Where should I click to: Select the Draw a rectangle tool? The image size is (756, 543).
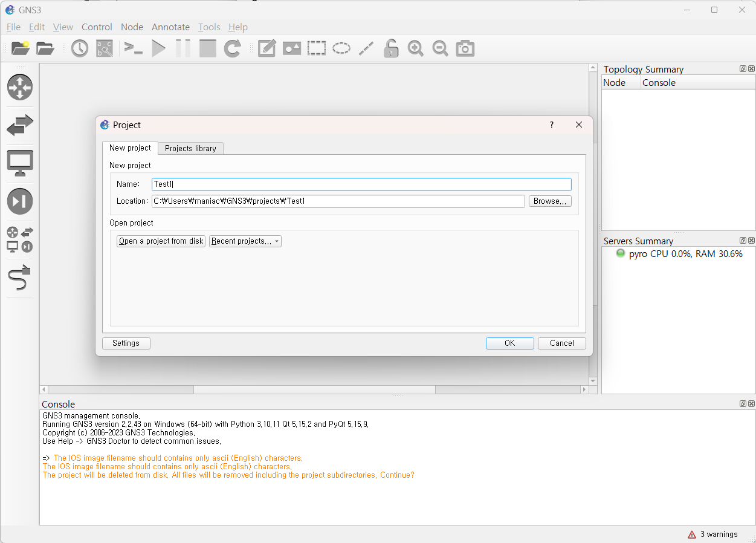[x=317, y=48]
